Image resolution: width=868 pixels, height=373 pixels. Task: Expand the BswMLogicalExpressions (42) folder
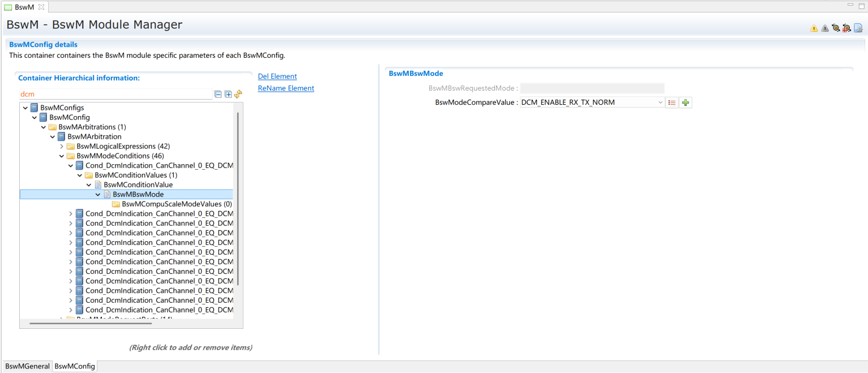[x=62, y=147]
